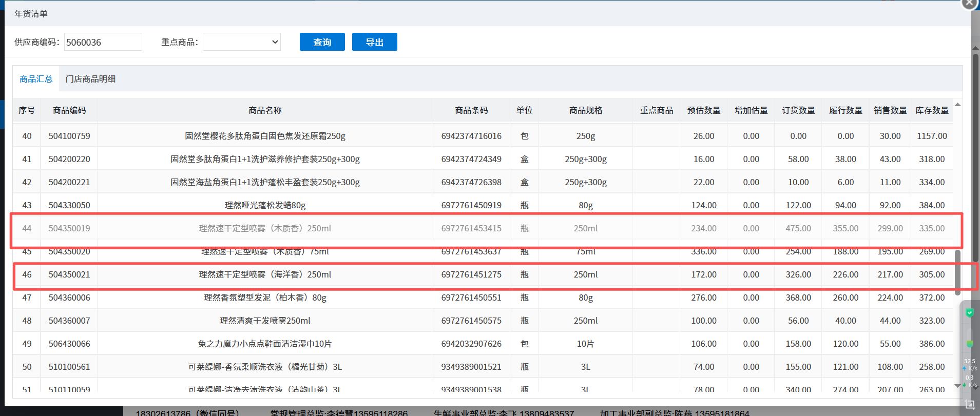Click the crop icon at bottom right
The width and height of the screenshot is (980, 416).
[969, 404]
